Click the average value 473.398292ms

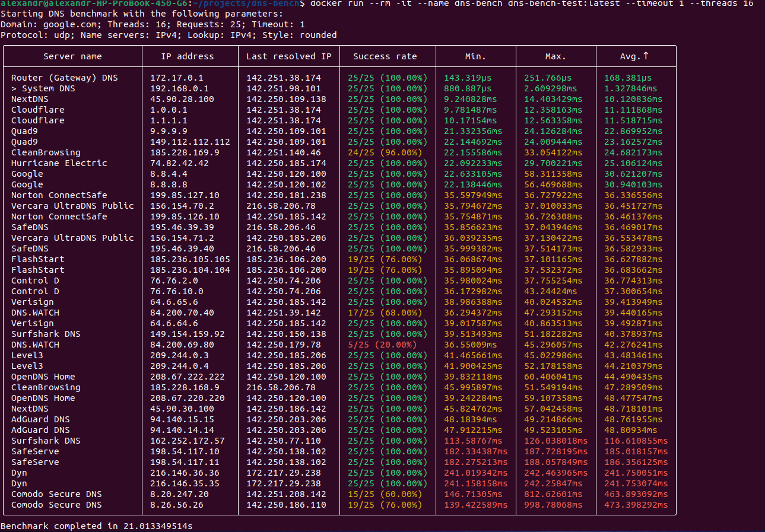pos(636,505)
